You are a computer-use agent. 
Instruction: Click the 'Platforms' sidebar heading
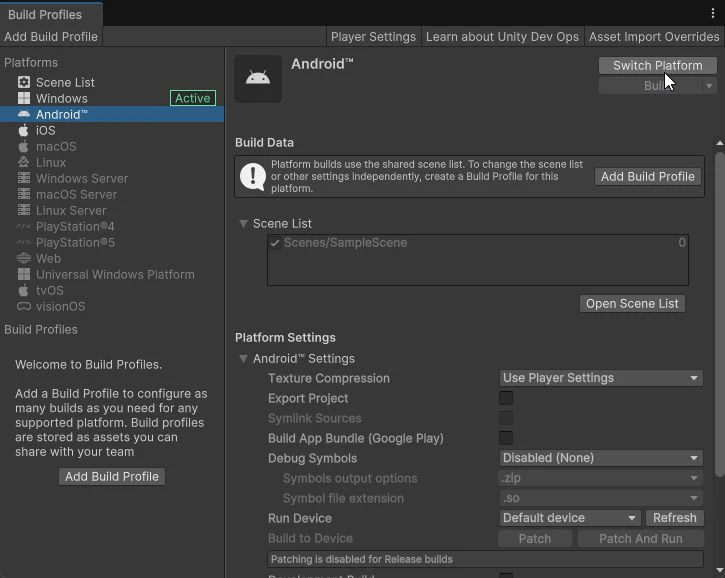(x=31, y=62)
